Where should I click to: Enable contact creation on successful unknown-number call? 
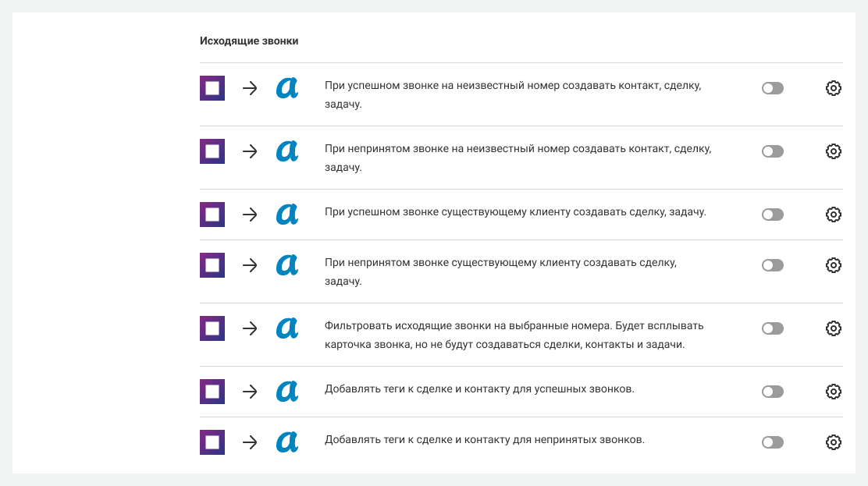(772, 88)
